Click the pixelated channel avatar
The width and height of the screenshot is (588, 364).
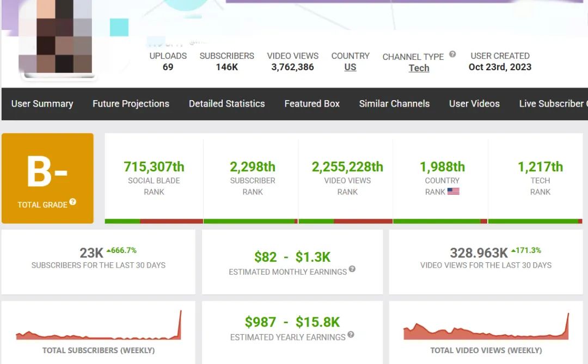(55, 38)
